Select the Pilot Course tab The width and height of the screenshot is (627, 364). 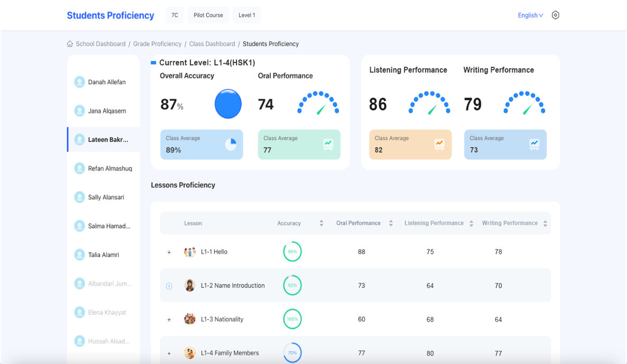pyautogui.click(x=208, y=15)
